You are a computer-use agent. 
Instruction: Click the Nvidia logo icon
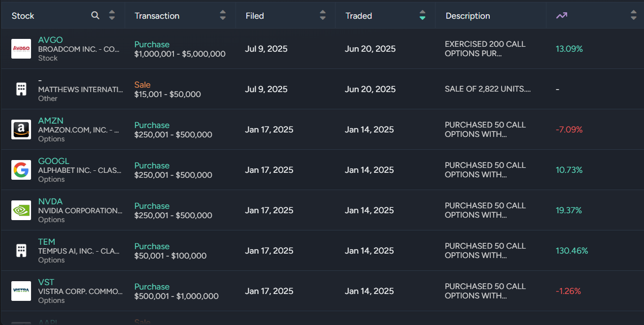[21, 210]
